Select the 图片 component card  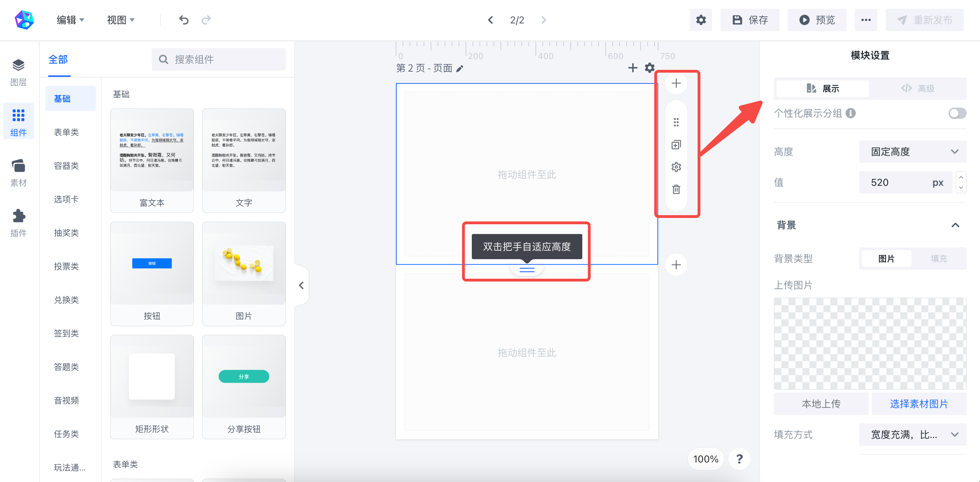tap(244, 274)
